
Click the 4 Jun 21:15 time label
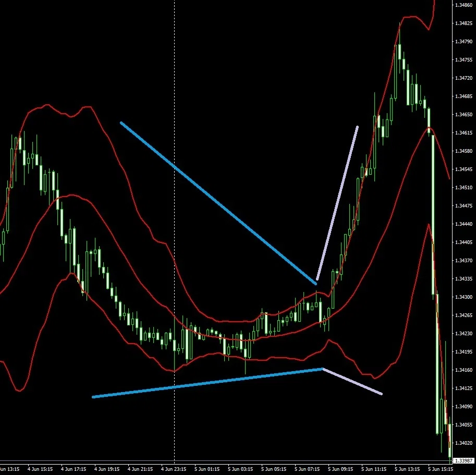tap(140, 469)
